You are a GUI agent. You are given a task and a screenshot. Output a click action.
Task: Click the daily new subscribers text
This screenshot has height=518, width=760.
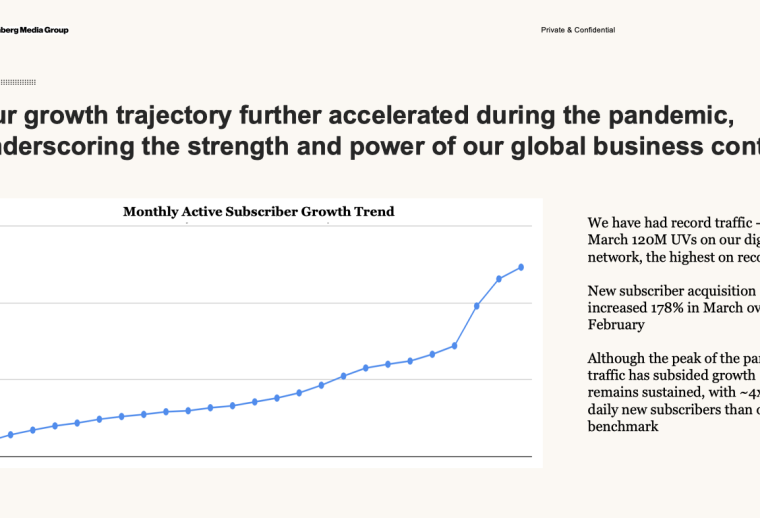tap(670, 408)
